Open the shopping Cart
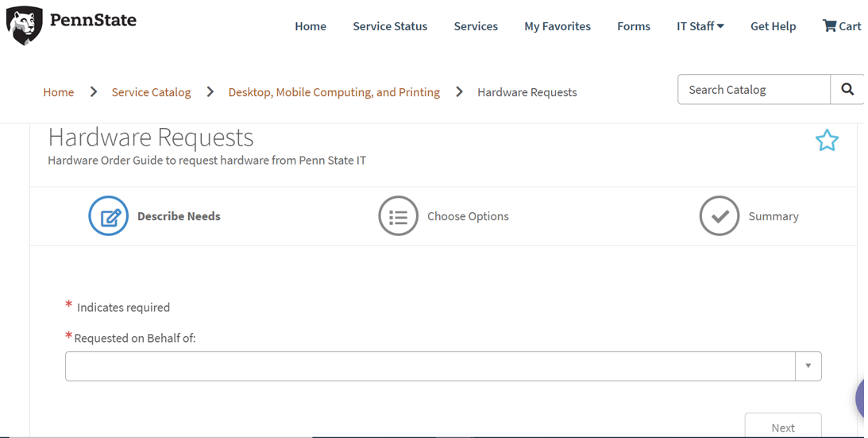 (x=842, y=26)
